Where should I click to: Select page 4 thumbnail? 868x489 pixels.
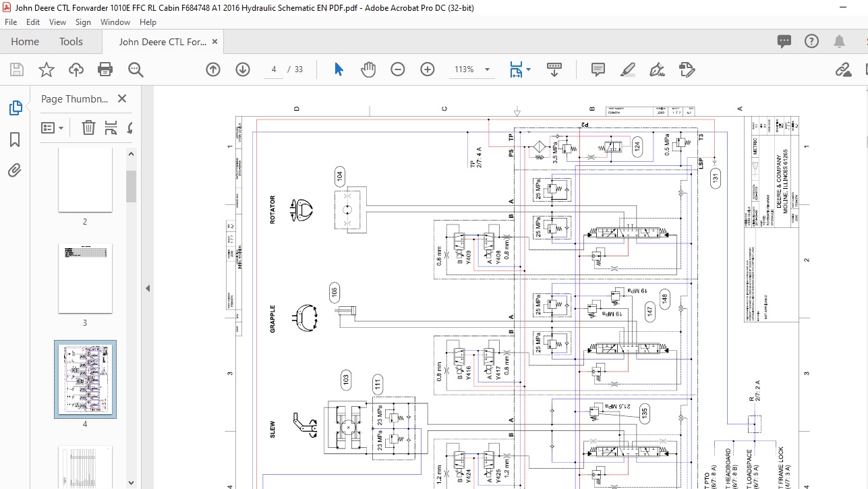pos(85,379)
